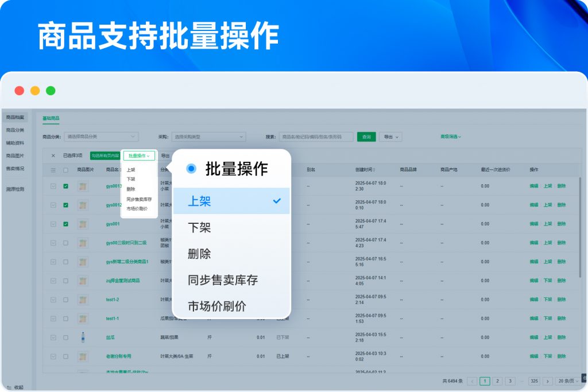The height and width of the screenshot is (392, 588).
Task: Expand the 高级筛选 advanced filter
Action: coord(451,137)
